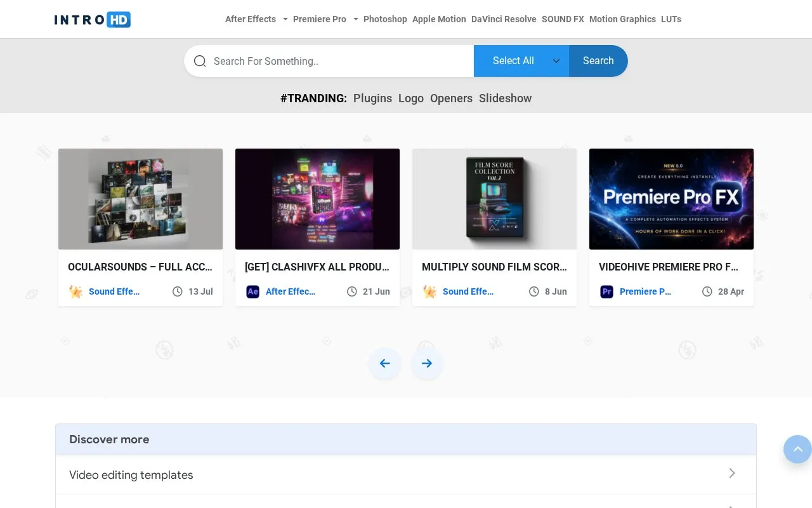Go to next carousel slide
Screen dimensions: 812x508
426,363
